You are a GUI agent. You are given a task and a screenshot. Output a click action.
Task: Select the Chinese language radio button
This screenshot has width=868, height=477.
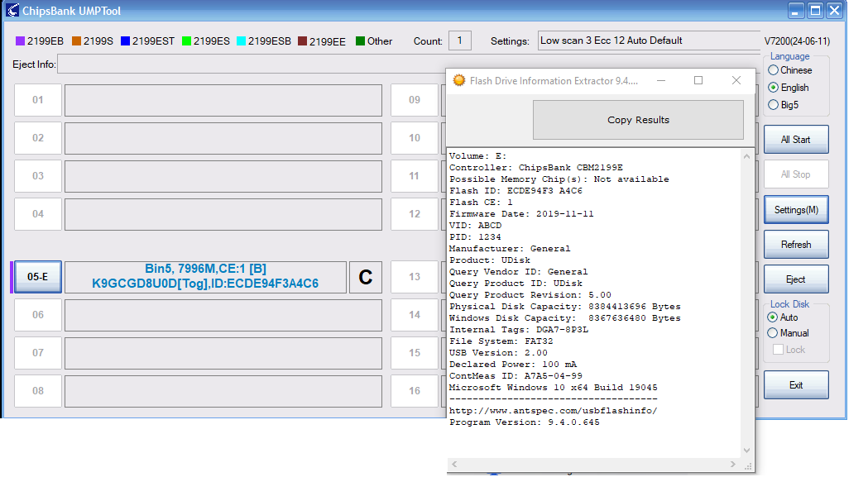coord(774,70)
